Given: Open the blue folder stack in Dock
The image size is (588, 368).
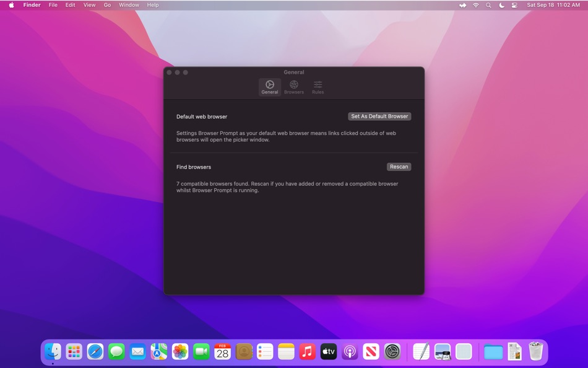Looking at the screenshot, I should [x=493, y=353].
